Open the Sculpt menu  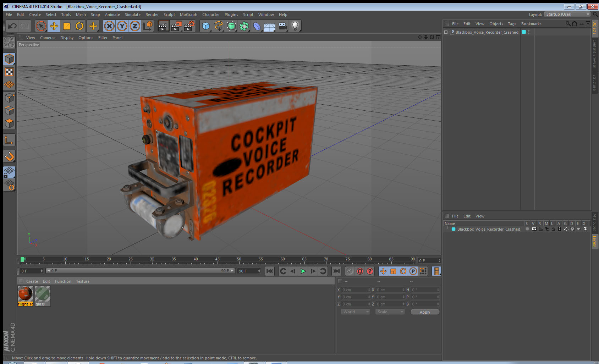pos(169,15)
